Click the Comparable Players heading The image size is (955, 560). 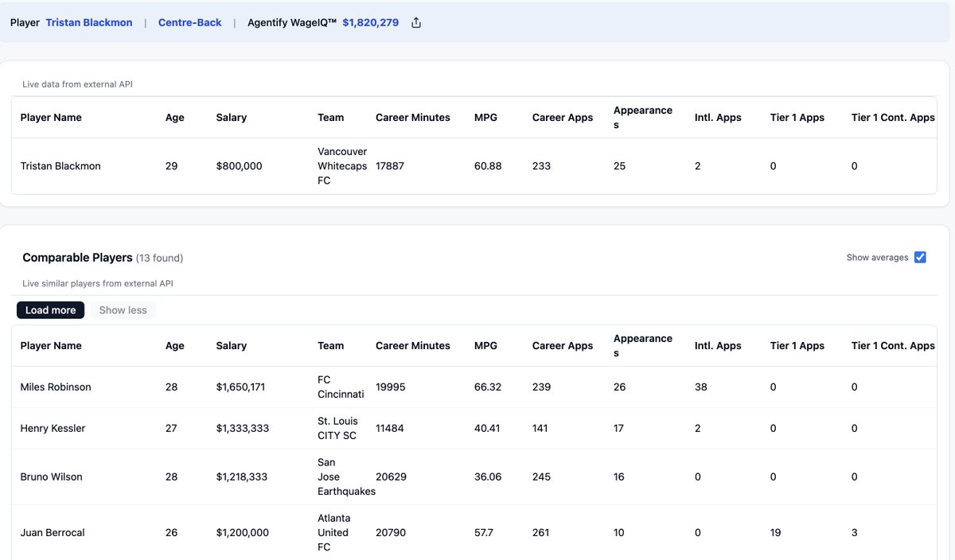tap(77, 258)
